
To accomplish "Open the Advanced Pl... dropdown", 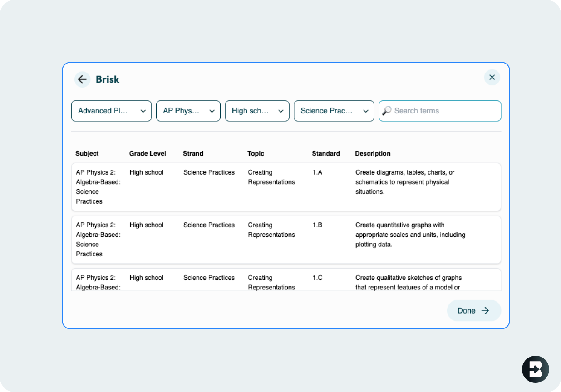I will pyautogui.click(x=111, y=111).
